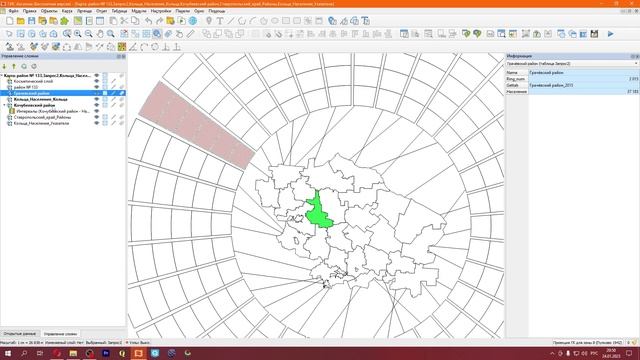Open the Окно menu
This screenshot has width=640, height=360.
click(x=199, y=11)
